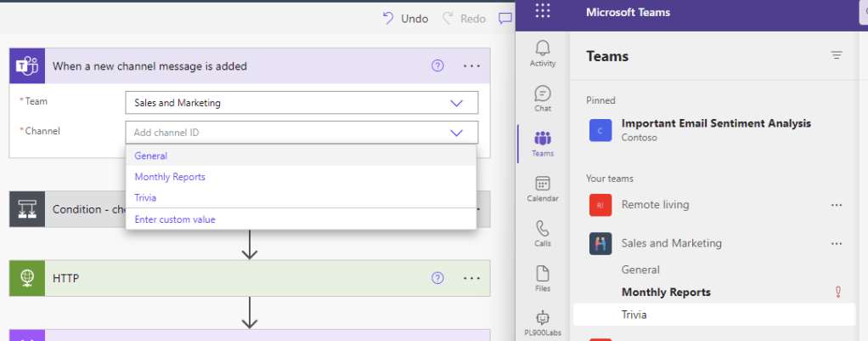This screenshot has height=341, width=868.
Task: Open more options for channel message trigger
Action: point(471,66)
